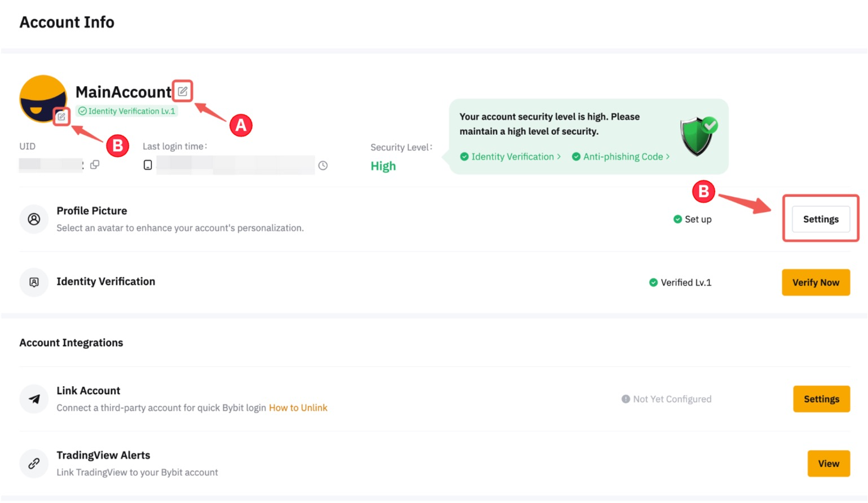Viewport: 868px width, 503px height.
Task: Copy the UID with the copy icon
Action: [95, 165]
